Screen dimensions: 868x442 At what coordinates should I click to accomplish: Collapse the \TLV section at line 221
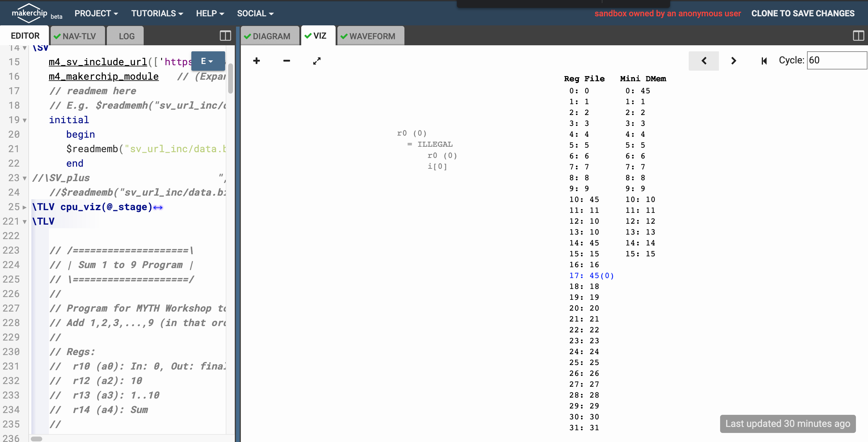(x=25, y=222)
